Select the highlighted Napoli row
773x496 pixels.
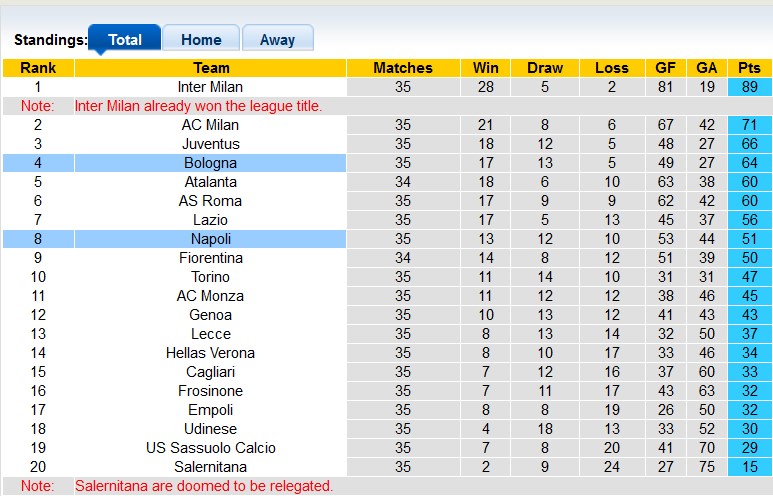(x=210, y=239)
